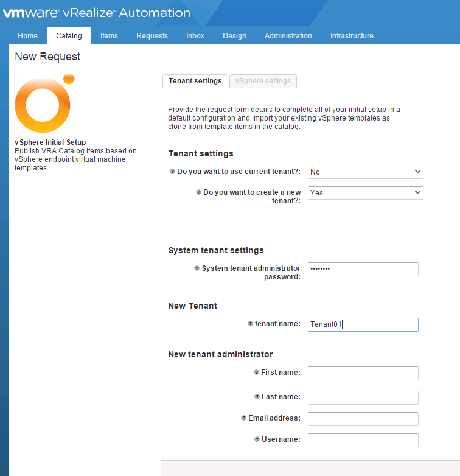460x476 pixels.
Task: Click help icon beside Username
Action: [x=257, y=439]
